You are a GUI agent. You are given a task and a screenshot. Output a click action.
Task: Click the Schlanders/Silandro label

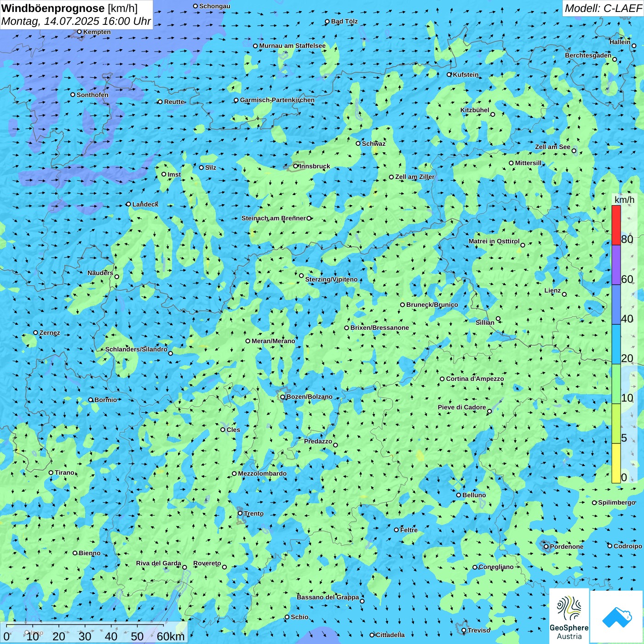click(136, 349)
